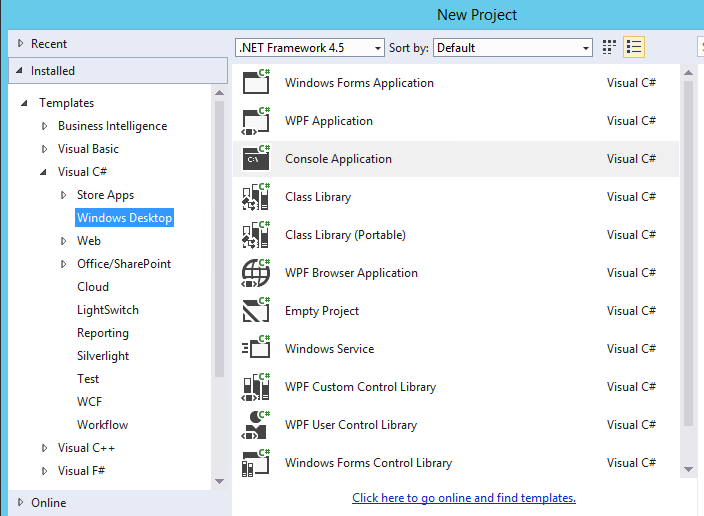Collapse the Templates tree node
The image size is (704, 516).
pos(25,103)
